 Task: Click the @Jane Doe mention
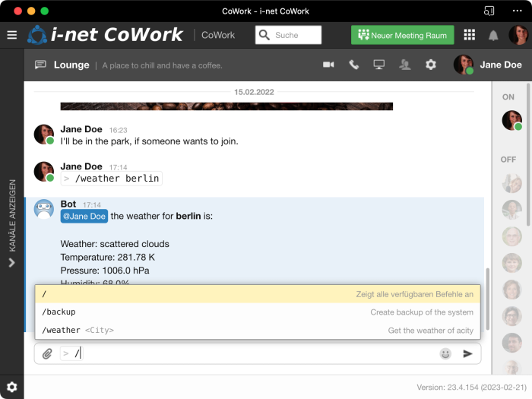pos(84,216)
